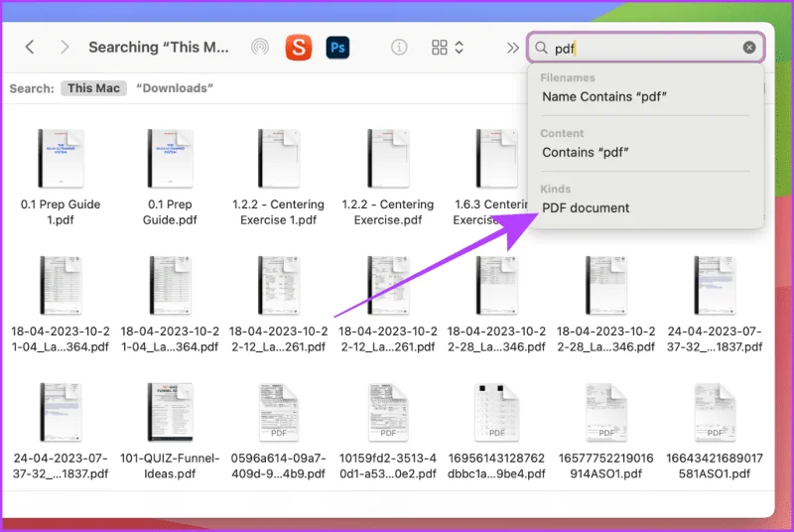This screenshot has width=794, height=532.
Task: Click the window title Searching "This M...
Action: (159, 48)
